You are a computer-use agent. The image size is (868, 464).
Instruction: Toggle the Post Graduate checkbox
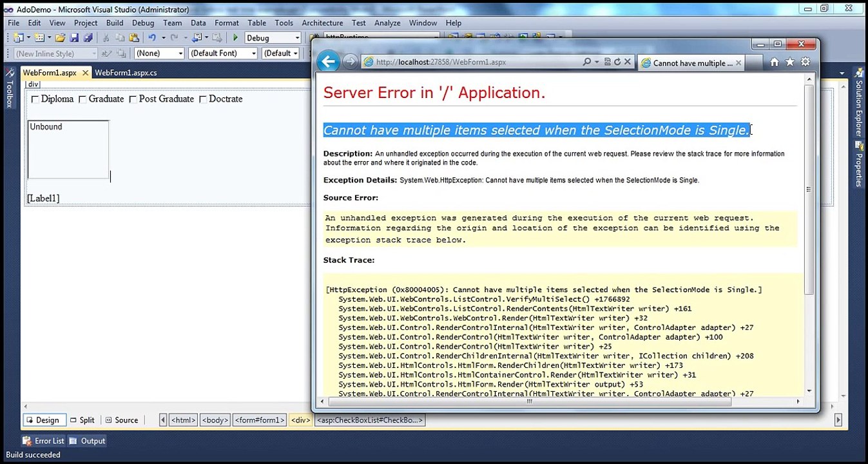[x=133, y=99]
